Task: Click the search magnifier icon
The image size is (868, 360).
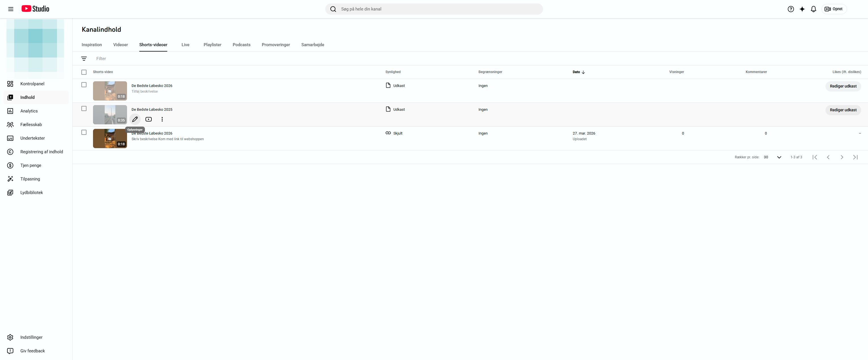Action: point(333,9)
